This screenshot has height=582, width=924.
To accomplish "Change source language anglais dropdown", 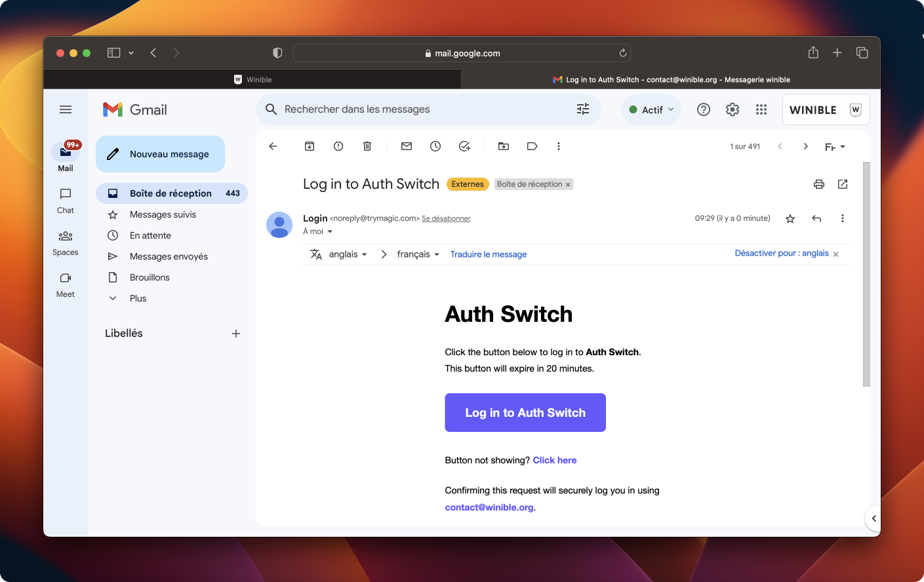I will tap(348, 254).
